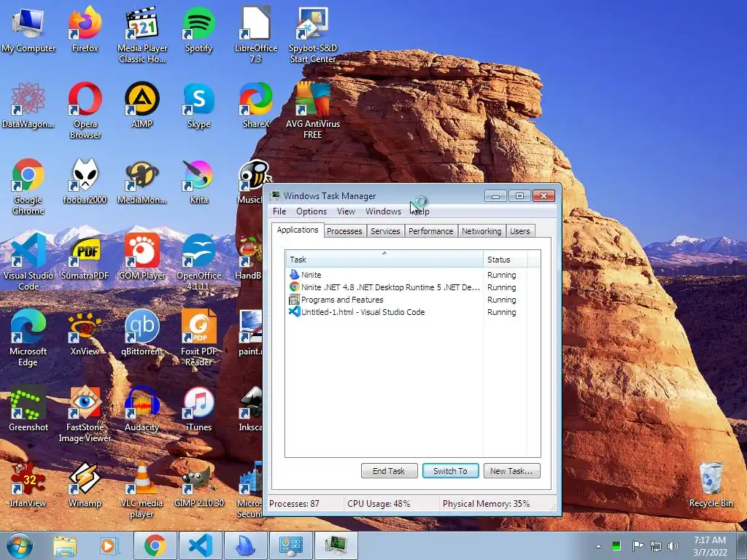Switch to the Services tab
747x560 pixels.
click(x=385, y=231)
